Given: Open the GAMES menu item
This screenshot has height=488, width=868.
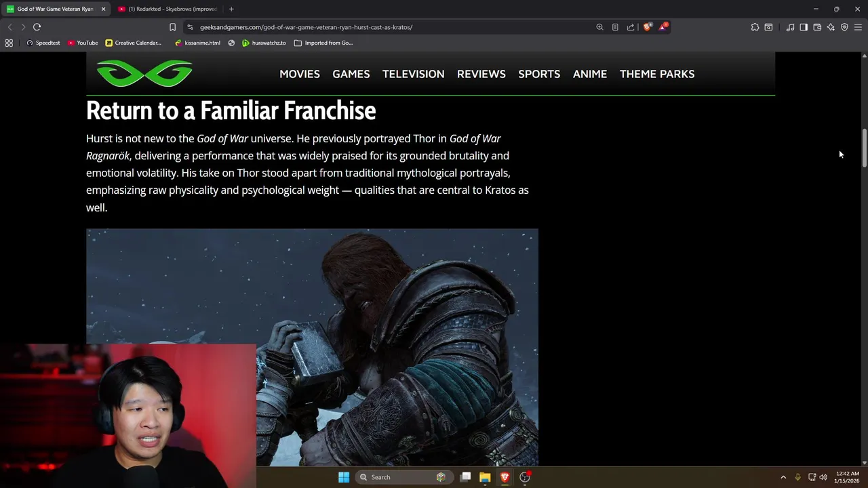Looking at the screenshot, I should (351, 74).
